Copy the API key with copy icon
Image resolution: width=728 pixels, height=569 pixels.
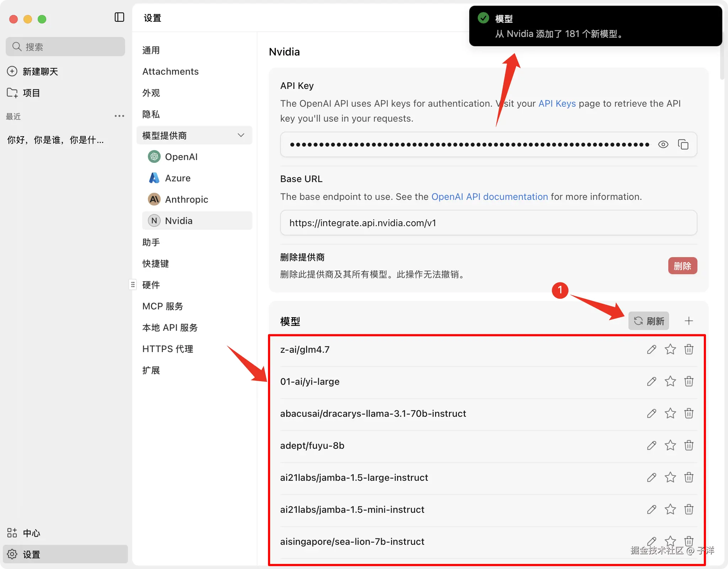pyautogui.click(x=683, y=144)
